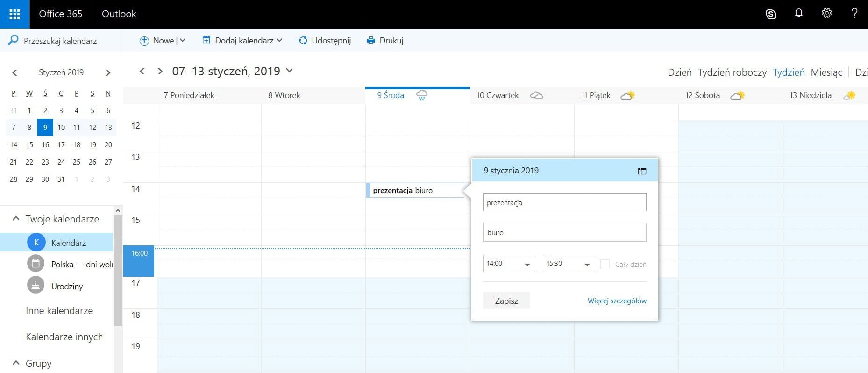Select the prezentacja biuro event
This screenshot has height=373, width=868.
pos(415,190)
